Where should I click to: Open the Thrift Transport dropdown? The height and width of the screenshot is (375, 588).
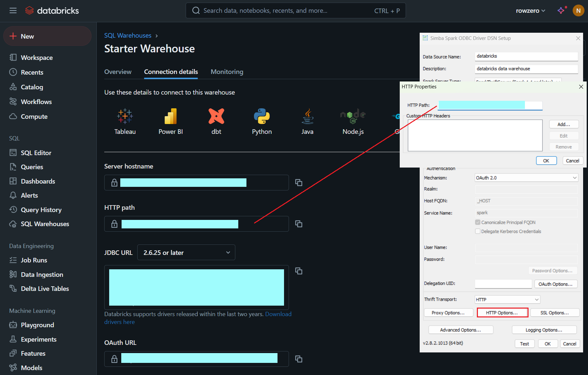click(x=507, y=299)
